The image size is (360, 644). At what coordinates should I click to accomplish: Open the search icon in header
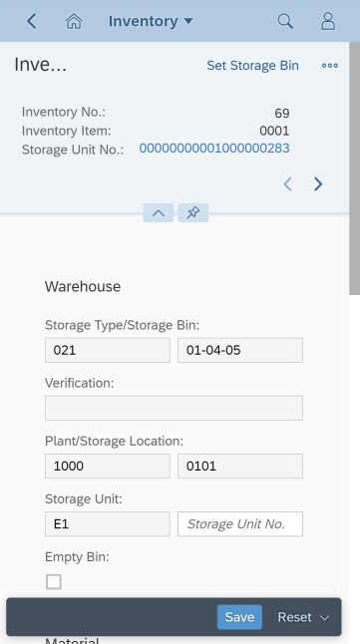pos(285,21)
